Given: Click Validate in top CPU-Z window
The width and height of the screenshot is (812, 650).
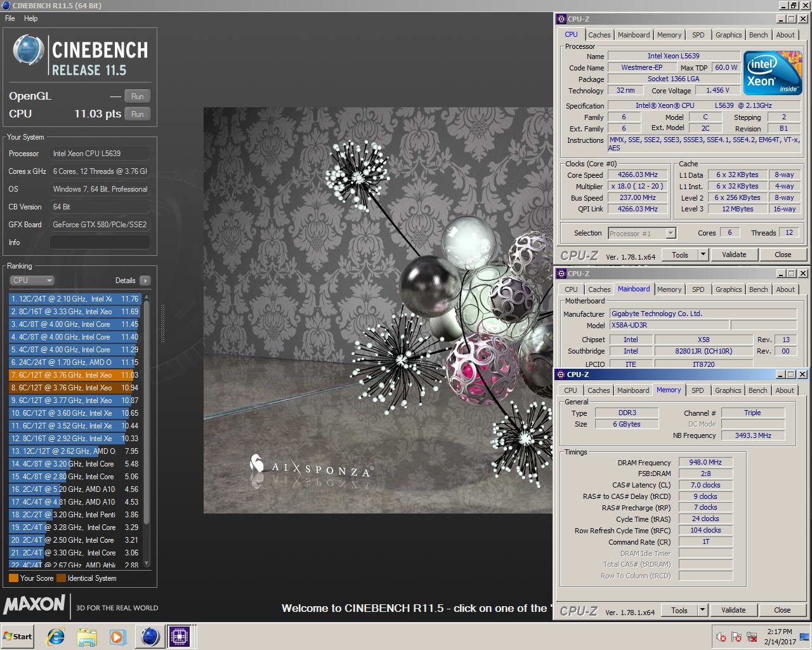Looking at the screenshot, I should 734,255.
